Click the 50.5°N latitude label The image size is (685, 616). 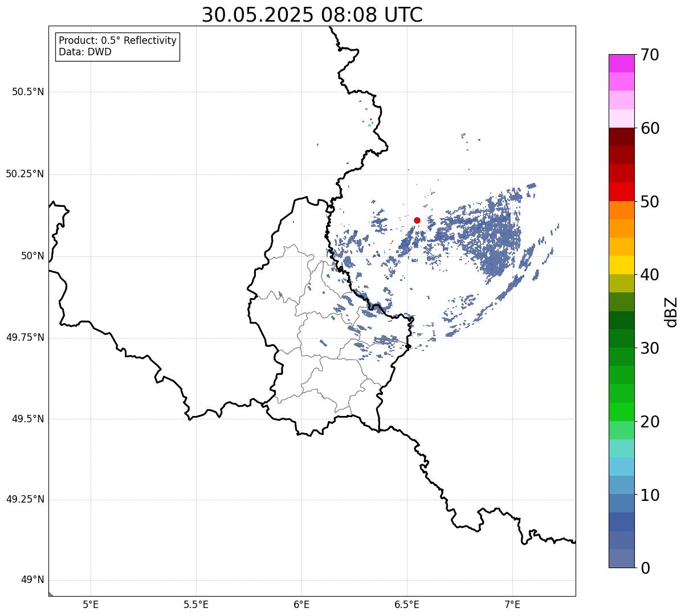point(28,92)
